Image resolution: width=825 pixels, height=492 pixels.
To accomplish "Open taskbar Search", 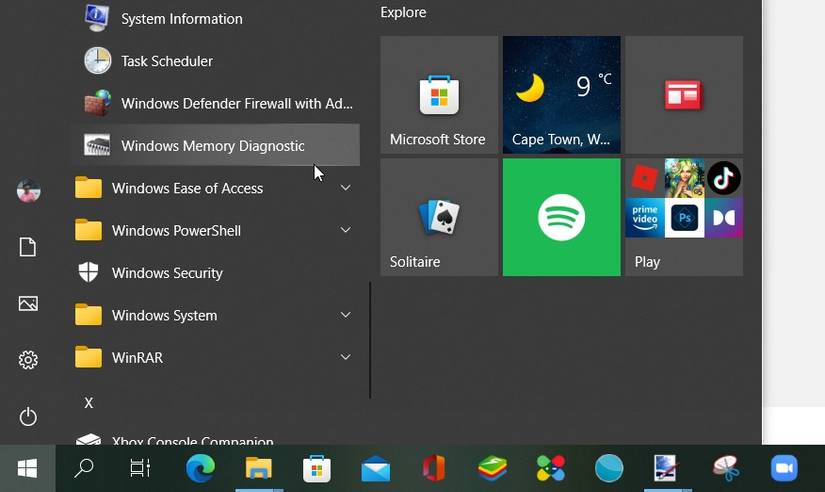I will click(x=84, y=468).
